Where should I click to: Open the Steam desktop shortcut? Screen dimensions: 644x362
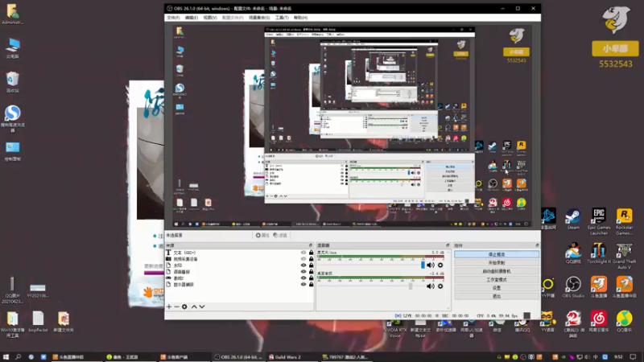[x=573, y=219]
